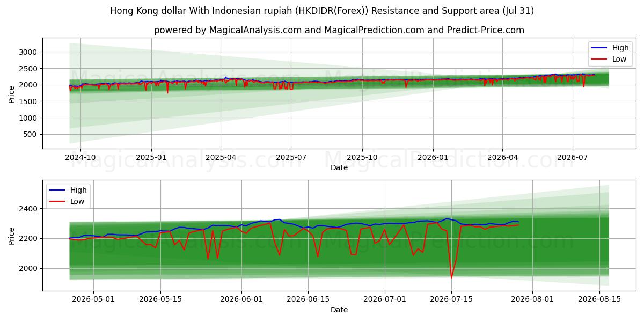Click 'Low' in the bottom chart legend
Screen dimensions: 644x322
(x=77, y=201)
